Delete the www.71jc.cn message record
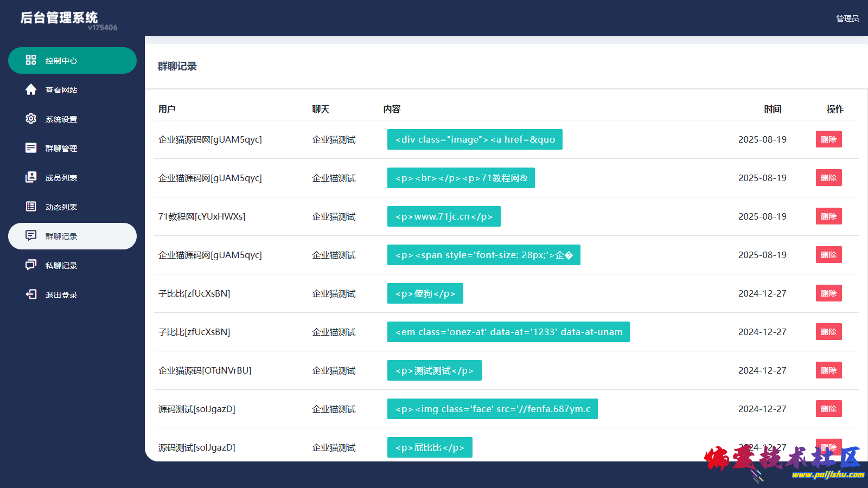 [828, 216]
